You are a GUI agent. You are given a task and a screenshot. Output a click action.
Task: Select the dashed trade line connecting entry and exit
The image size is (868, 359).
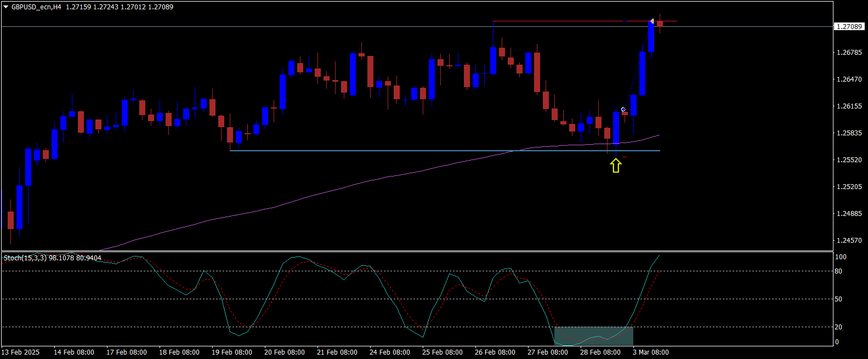pyautogui.click(x=637, y=66)
